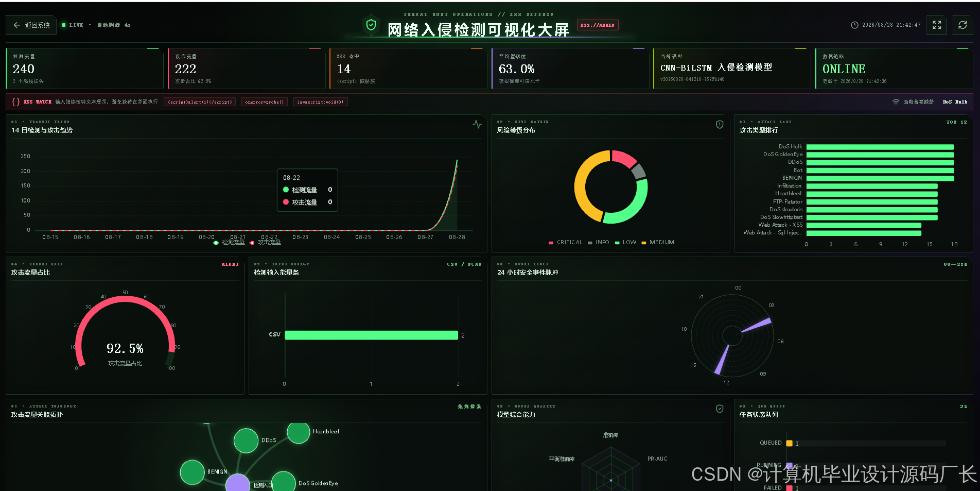
Task: Click the green LIVE status dot
Action: click(64, 25)
